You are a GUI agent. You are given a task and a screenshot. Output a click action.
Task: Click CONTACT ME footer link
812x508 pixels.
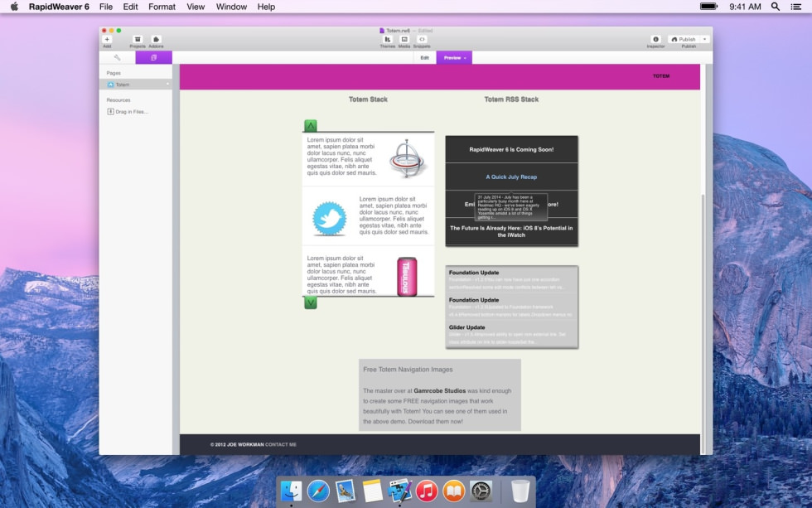281,444
